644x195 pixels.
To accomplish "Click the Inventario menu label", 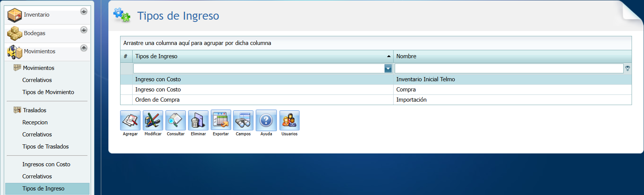I will tap(36, 15).
